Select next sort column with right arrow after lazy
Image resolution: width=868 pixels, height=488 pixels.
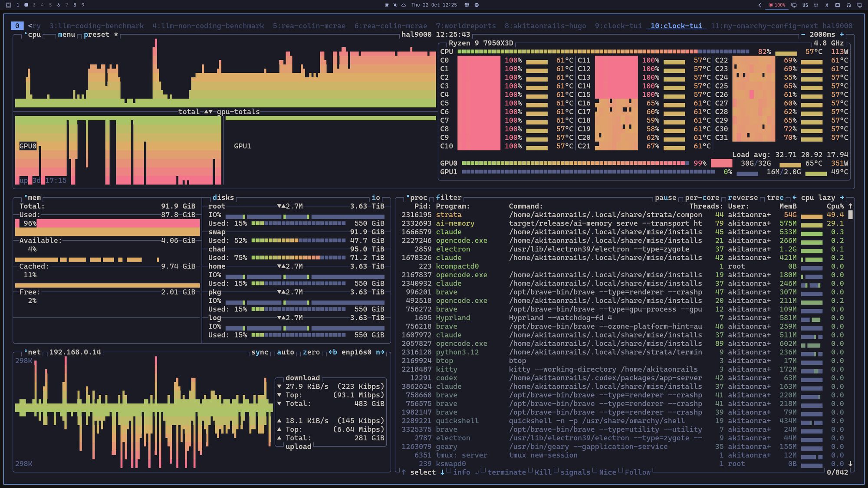pos(842,197)
